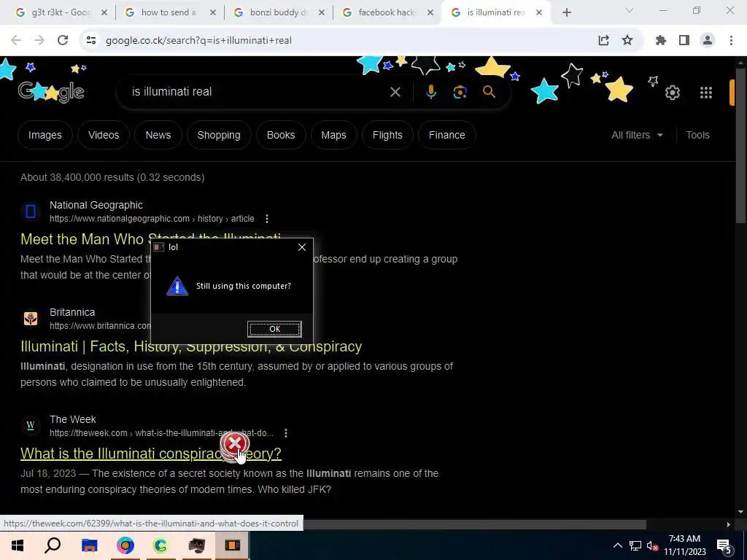The width and height of the screenshot is (747, 560).
Task: Open Windows taskbar search
Action: point(53,545)
